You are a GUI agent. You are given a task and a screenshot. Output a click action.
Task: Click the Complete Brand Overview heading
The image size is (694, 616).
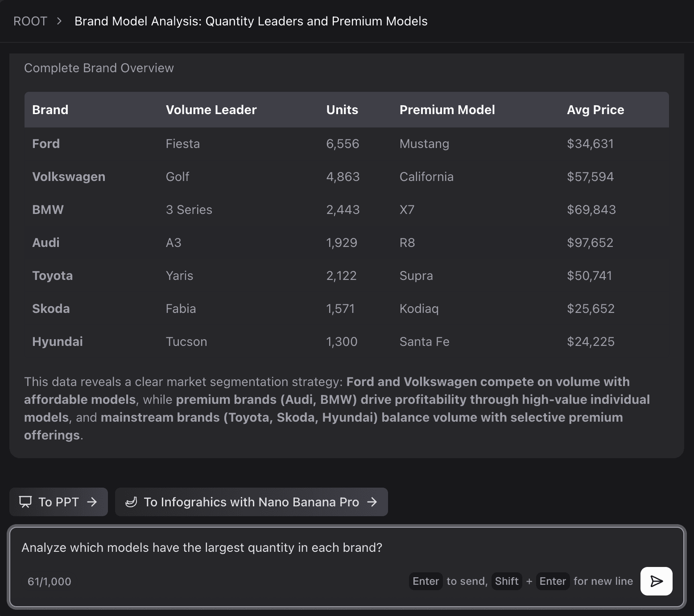click(x=99, y=68)
